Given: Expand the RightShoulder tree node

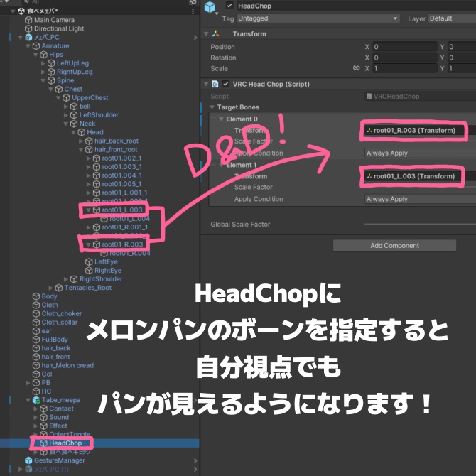Looking at the screenshot, I should [x=66, y=279].
